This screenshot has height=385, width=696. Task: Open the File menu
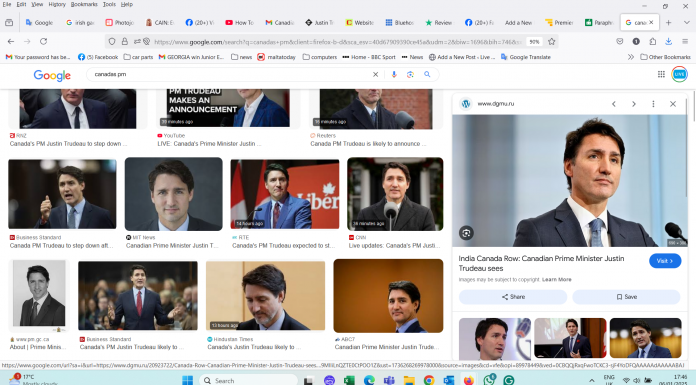7,4
